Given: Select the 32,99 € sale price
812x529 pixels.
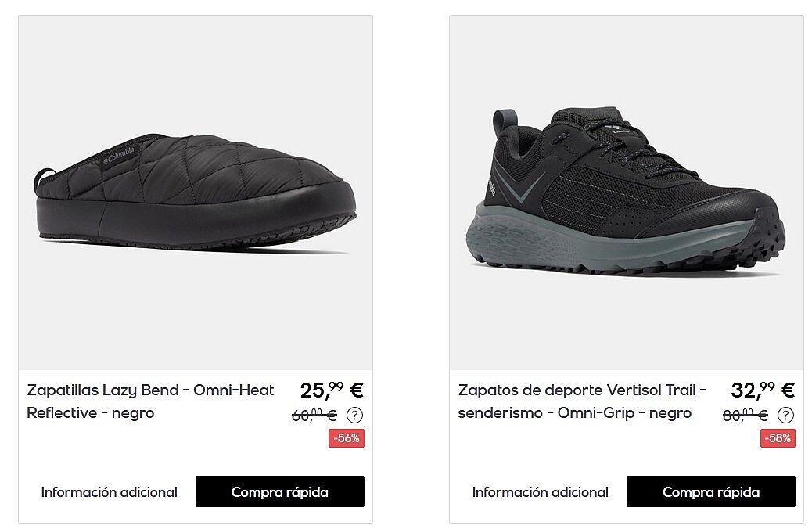Looking at the screenshot, I should click(763, 390).
